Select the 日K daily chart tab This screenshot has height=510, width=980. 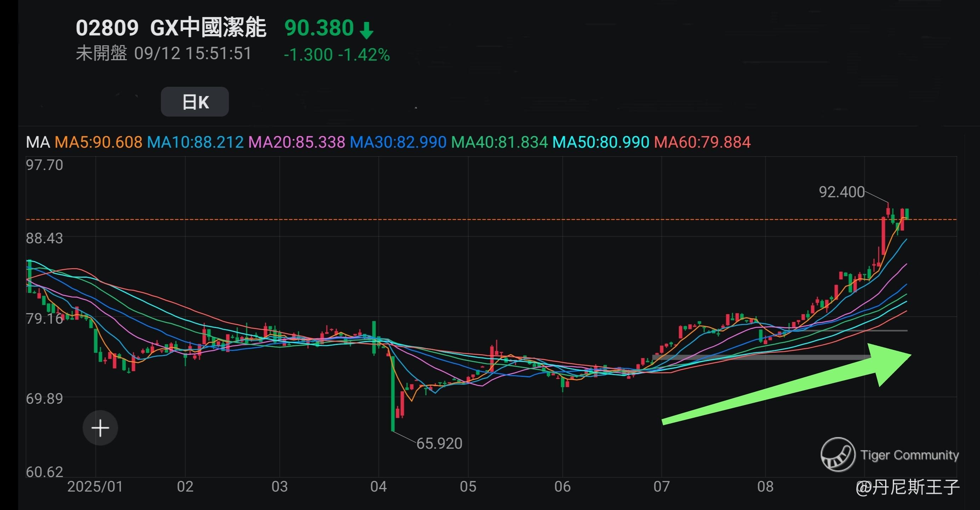(x=195, y=102)
